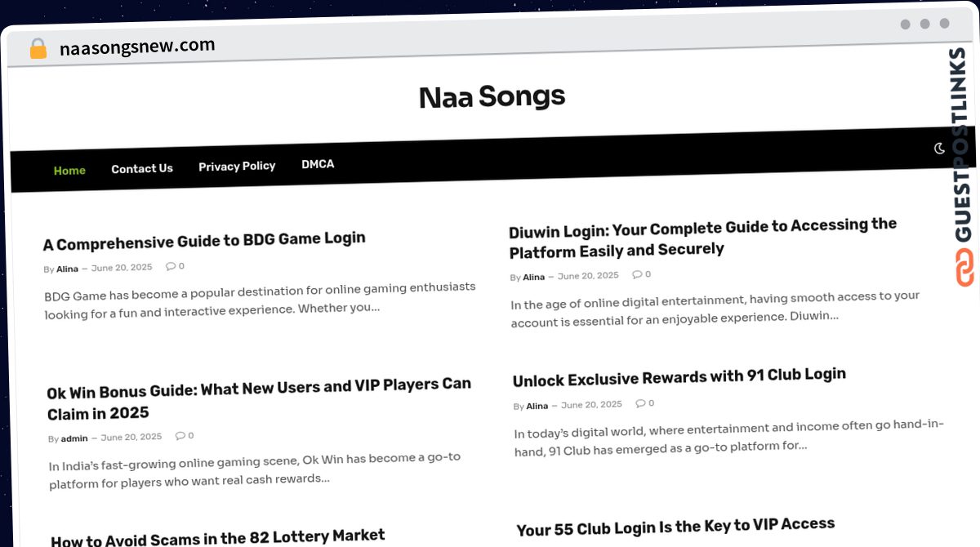Click author admin on the Ok Win post
980x547 pixels.
(x=74, y=438)
